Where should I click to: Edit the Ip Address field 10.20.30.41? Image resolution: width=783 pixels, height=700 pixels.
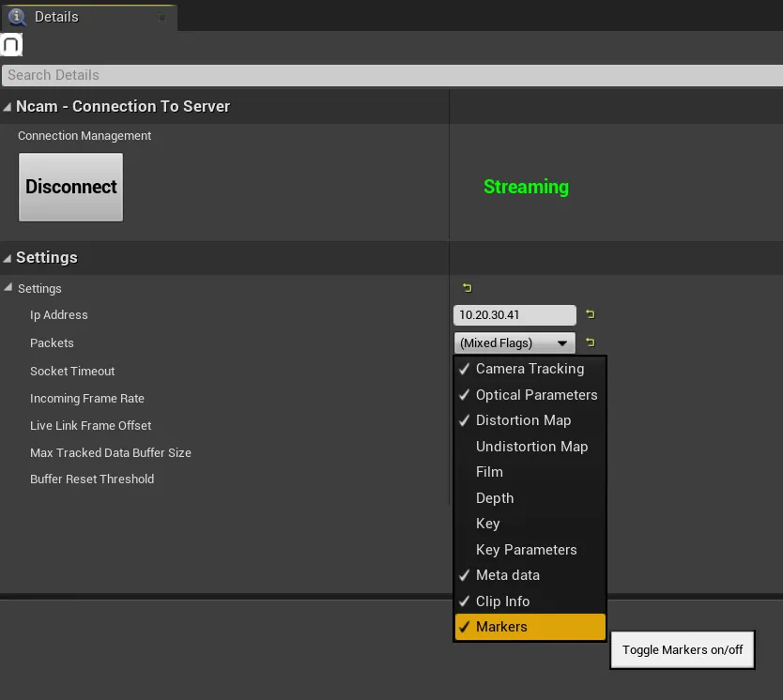coord(514,315)
